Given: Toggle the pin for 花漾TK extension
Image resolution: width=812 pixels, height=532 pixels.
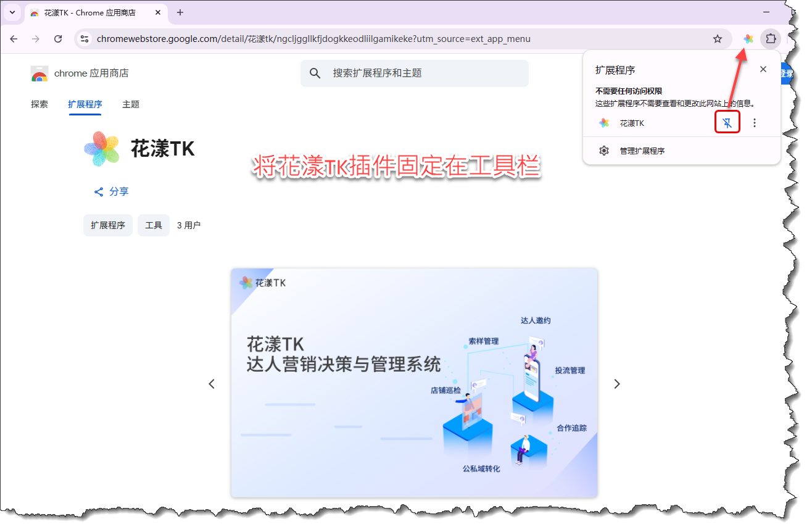Looking at the screenshot, I should pos(727,123).
